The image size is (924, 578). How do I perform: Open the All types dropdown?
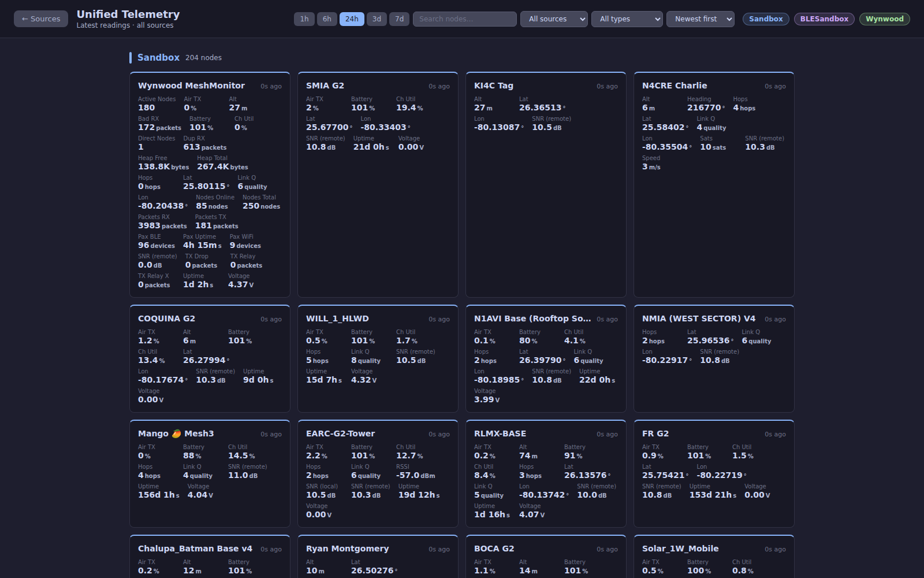coord(627,18)
